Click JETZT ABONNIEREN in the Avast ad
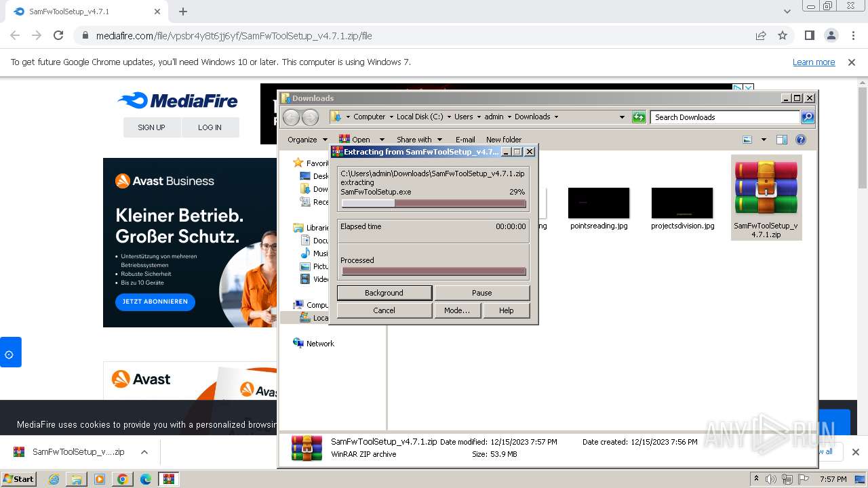Image resolution: width=868 pixels, height=488 pixels. pyautogui.click(x=155, y=302)
